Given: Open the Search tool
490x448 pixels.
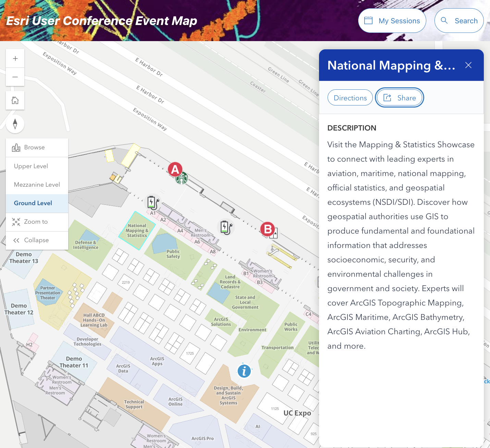Looking at the screenshot, I should 459,21.
